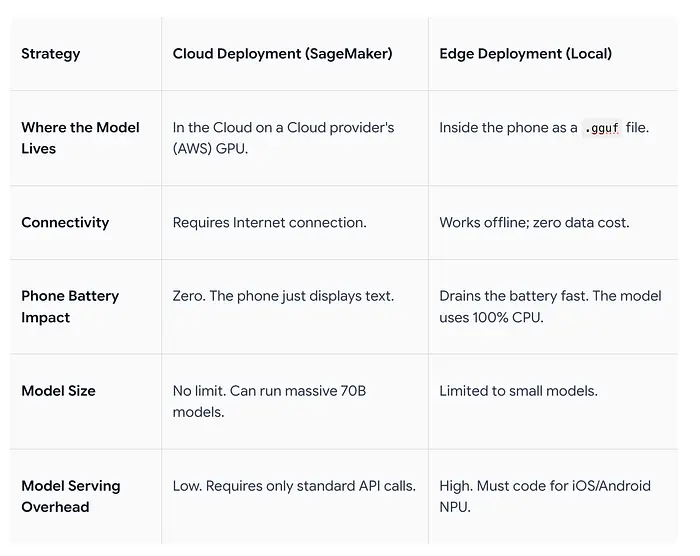The image size is (700, 556).
Task: Click the Strategy column header
Action: click(50, 54)
